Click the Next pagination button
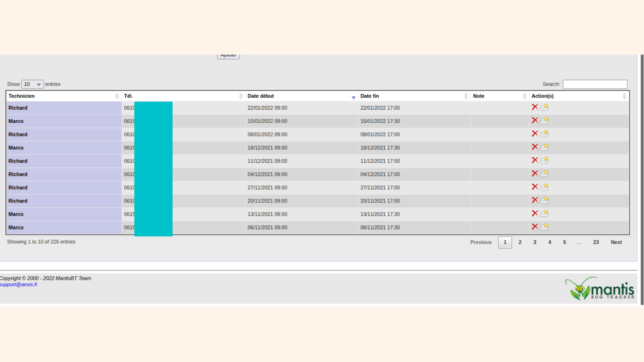 click(616, 242)
